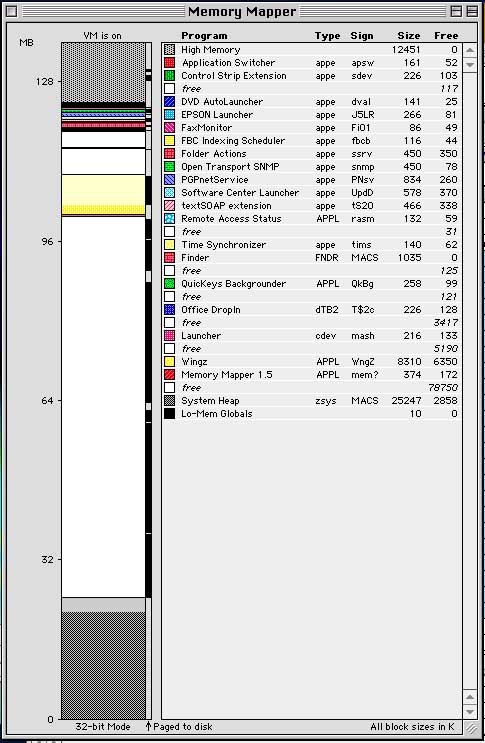485x743 pixels.
Task: Select the System Heap swatch icon
Action: 169,400
